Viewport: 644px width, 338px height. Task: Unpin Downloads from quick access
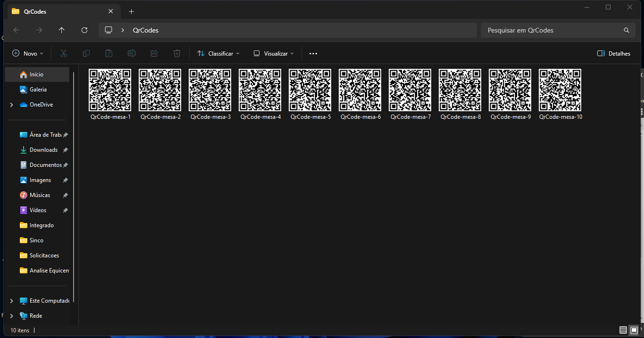click(x=66, y=150)
